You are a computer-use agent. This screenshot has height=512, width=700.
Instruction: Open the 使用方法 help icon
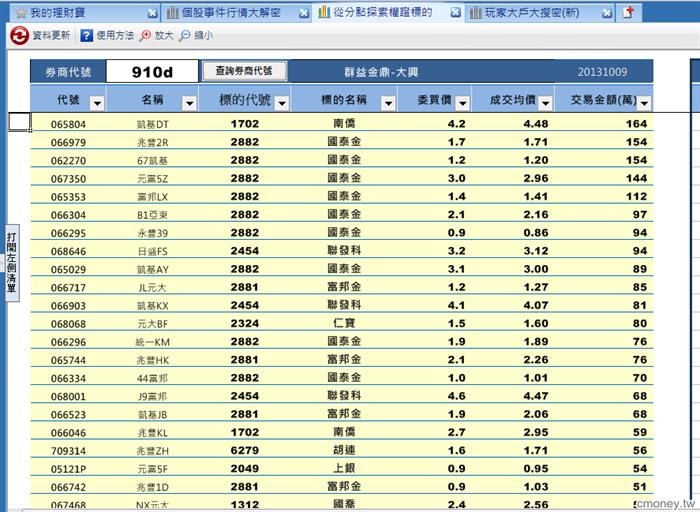pyautogui.click(x=87, y=36)
